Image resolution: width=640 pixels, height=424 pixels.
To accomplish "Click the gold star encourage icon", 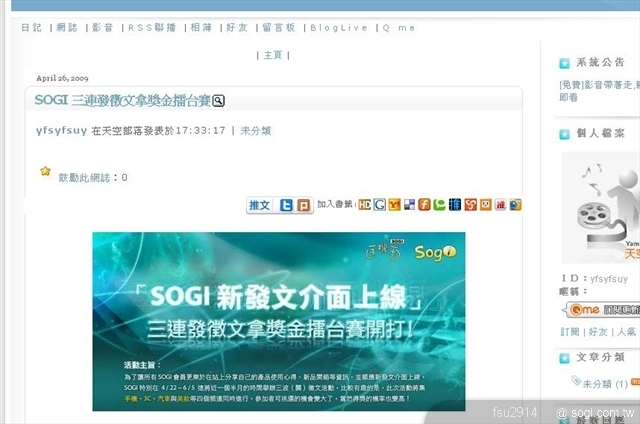I will pos(45,171).
